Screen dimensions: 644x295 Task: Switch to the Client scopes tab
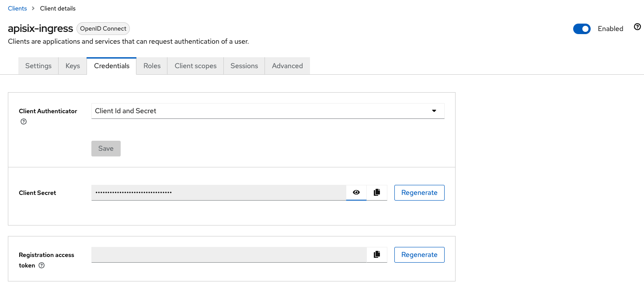pos(195,66)
